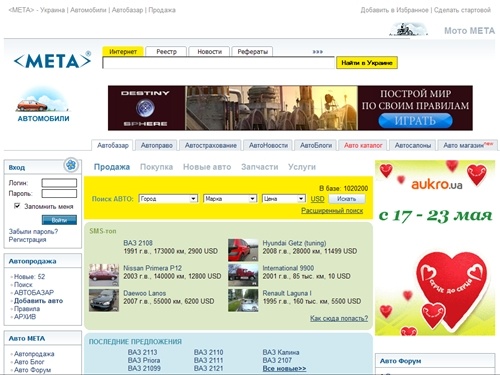
Task: Open the Забыли пароль? link
Action: [33, 231]
